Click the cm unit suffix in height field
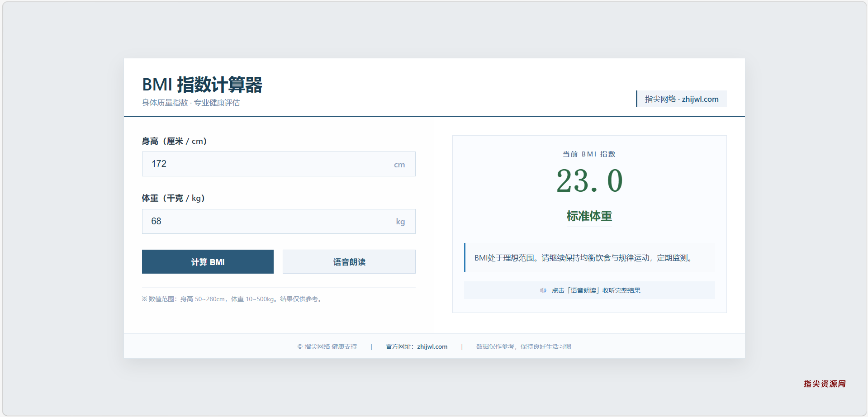 coord(399,165)
